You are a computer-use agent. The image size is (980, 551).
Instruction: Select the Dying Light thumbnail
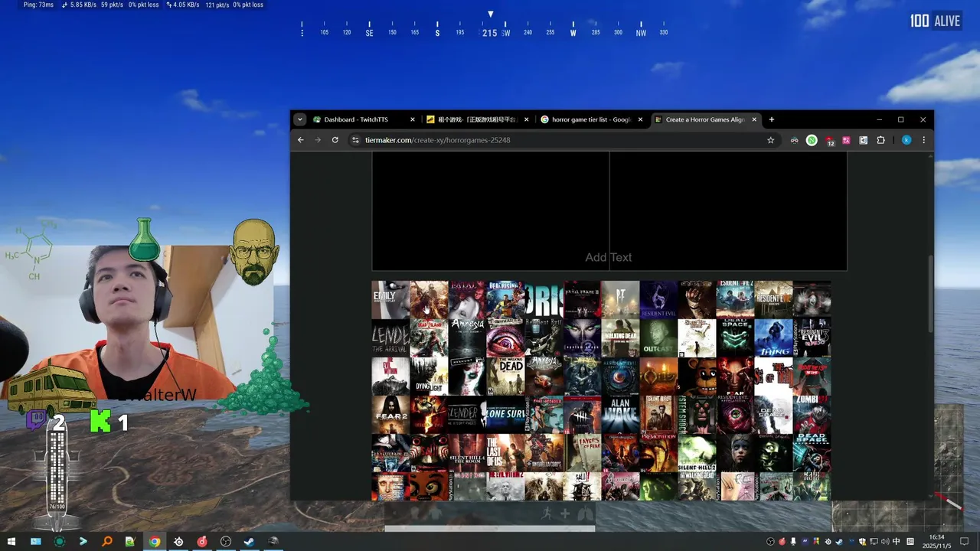(429, 377)
